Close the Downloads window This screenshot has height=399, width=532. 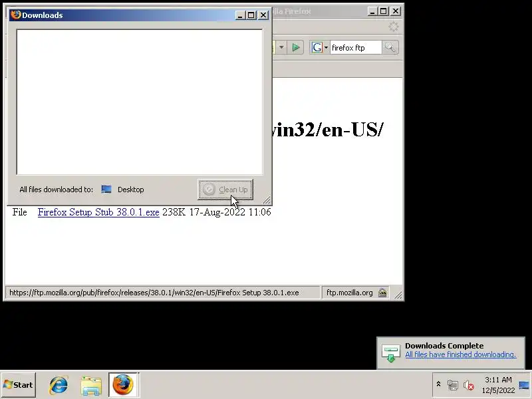coord(263,15)
